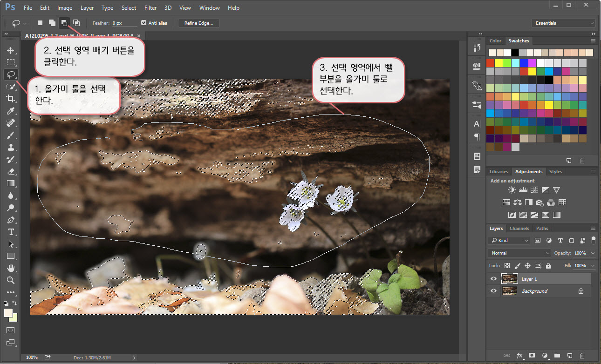
Task: Click the layer style fx icon
Action: [x=519, y=355]
